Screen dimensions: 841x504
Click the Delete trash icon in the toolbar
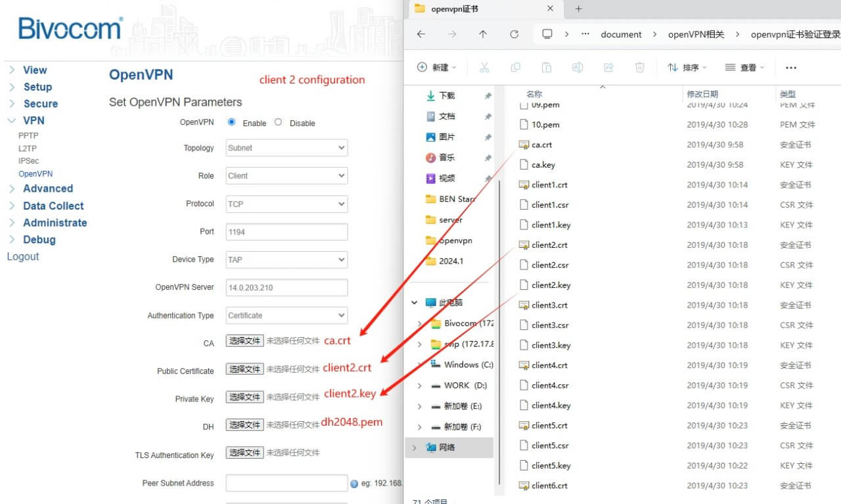639,67
